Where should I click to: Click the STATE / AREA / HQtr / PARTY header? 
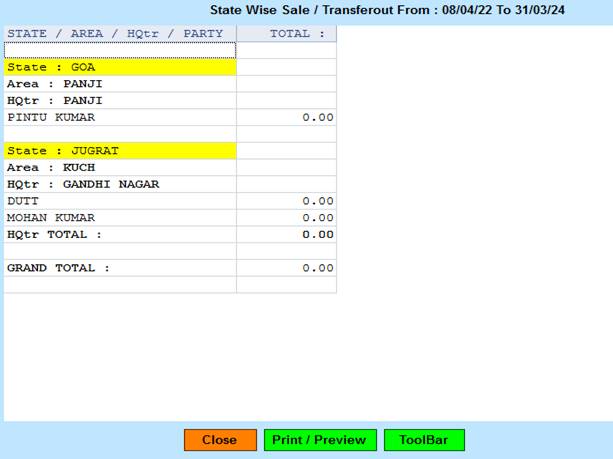pyautogui.click(x=120, y=34)
